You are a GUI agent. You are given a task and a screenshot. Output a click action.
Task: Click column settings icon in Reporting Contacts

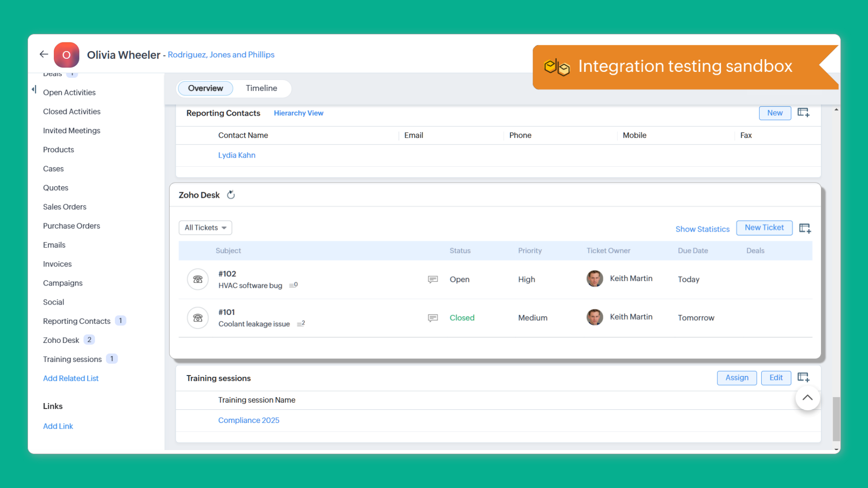click(803, 113)
